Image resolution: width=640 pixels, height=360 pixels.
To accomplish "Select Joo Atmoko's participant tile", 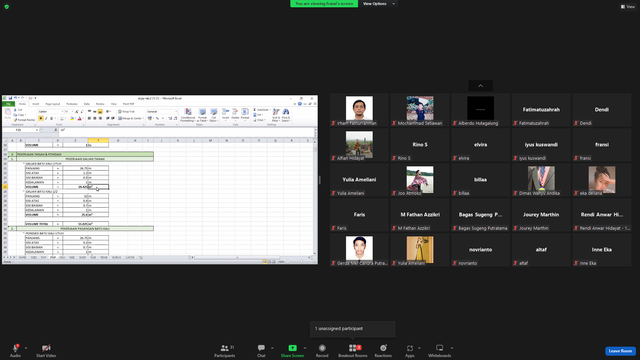I will [420, 180].
